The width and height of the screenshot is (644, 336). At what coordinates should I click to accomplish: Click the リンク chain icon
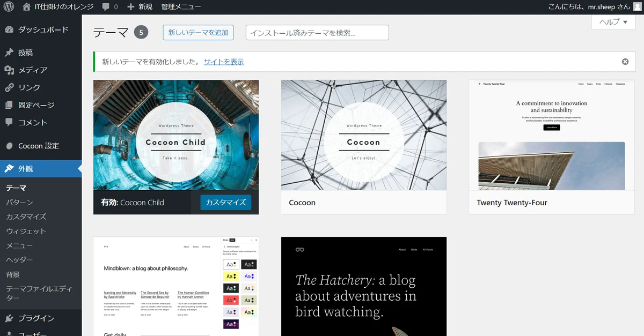click(x=9, y=87)
